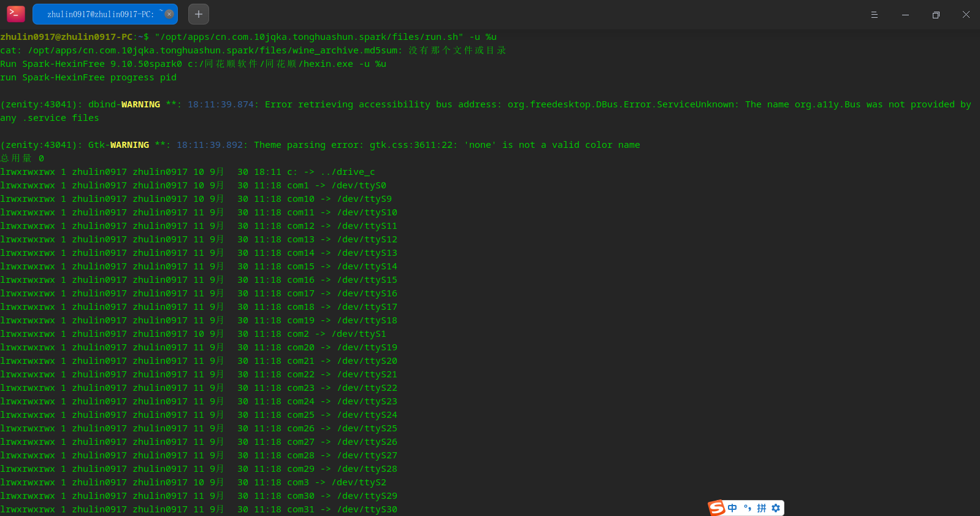The width and height of the screenshot is (980, 516).
Task: Click the '总用量 0' line
Action: (x=22, y=158)
